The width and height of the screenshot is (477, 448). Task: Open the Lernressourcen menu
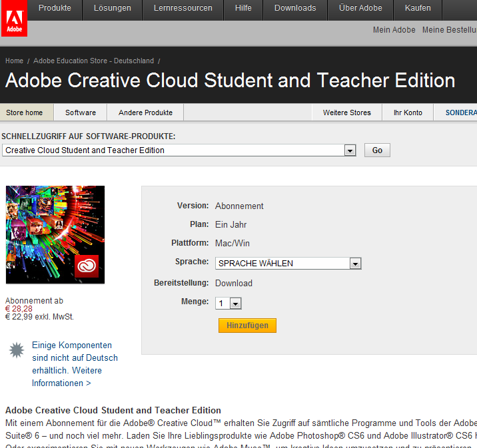(183, 8)
